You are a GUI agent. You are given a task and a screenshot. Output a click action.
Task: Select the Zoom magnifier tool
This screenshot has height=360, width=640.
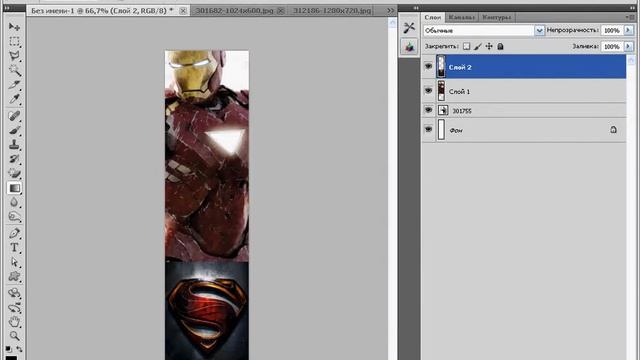point(14,336)
